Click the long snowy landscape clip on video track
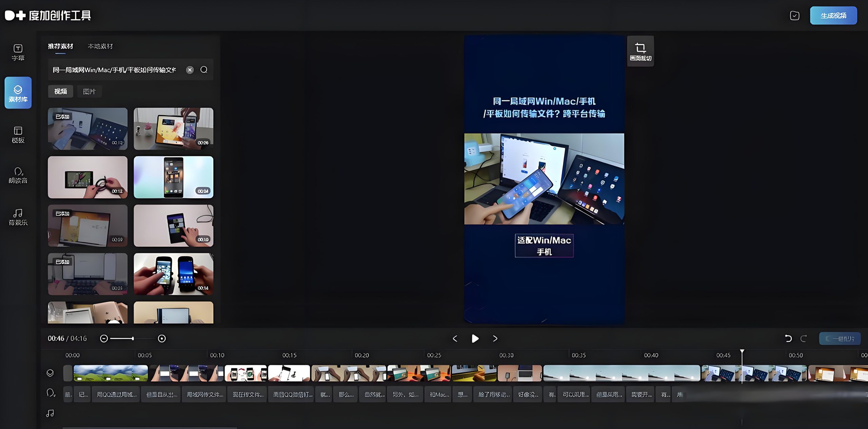Viewport: 868px width, 429px height. [622, 373]
